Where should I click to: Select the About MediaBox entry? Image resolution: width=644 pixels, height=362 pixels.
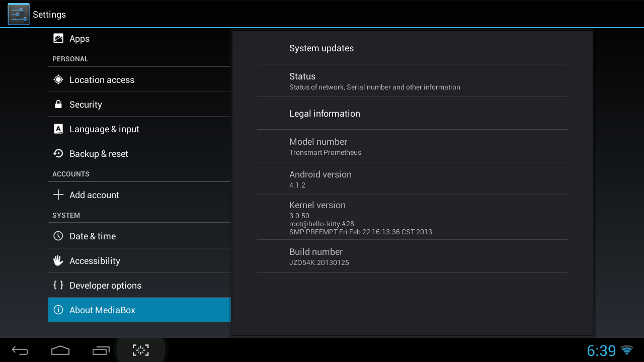point(139,310)
